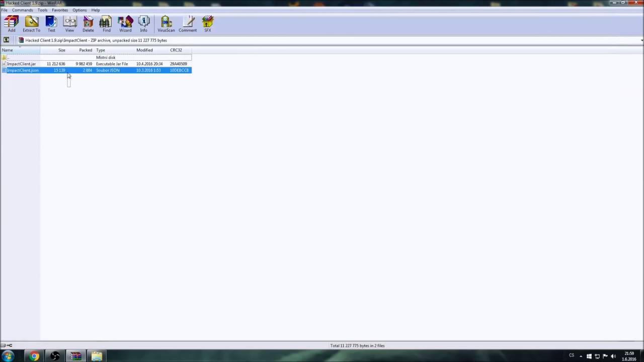Select the ImpactClient.json file name
Viewport: 644px width, 362px height.
click(x=23, y=70)
